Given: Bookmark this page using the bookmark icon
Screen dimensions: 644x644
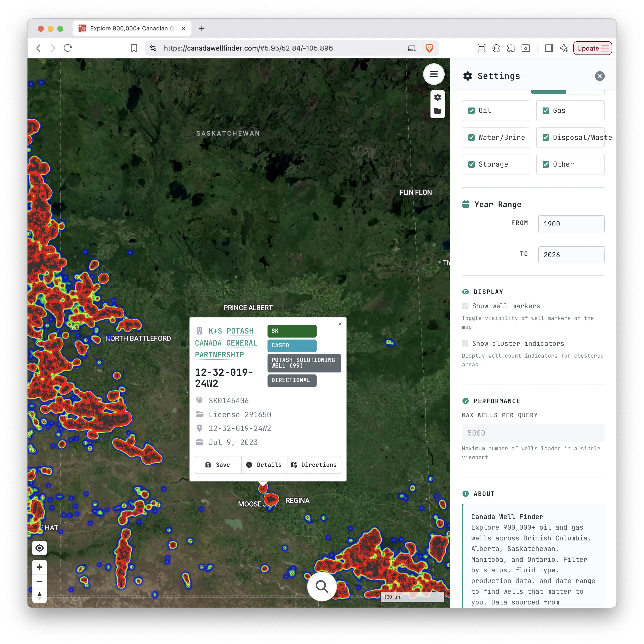Looking at the screenshot, I should pyautogui.click(x=134, y=48).
